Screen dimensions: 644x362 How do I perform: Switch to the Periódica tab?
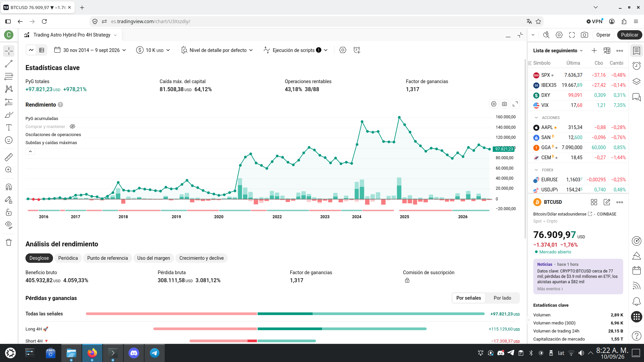coord(68,258)
